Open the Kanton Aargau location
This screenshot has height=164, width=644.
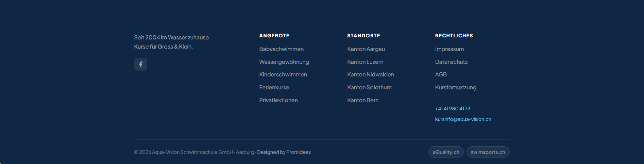366,49
